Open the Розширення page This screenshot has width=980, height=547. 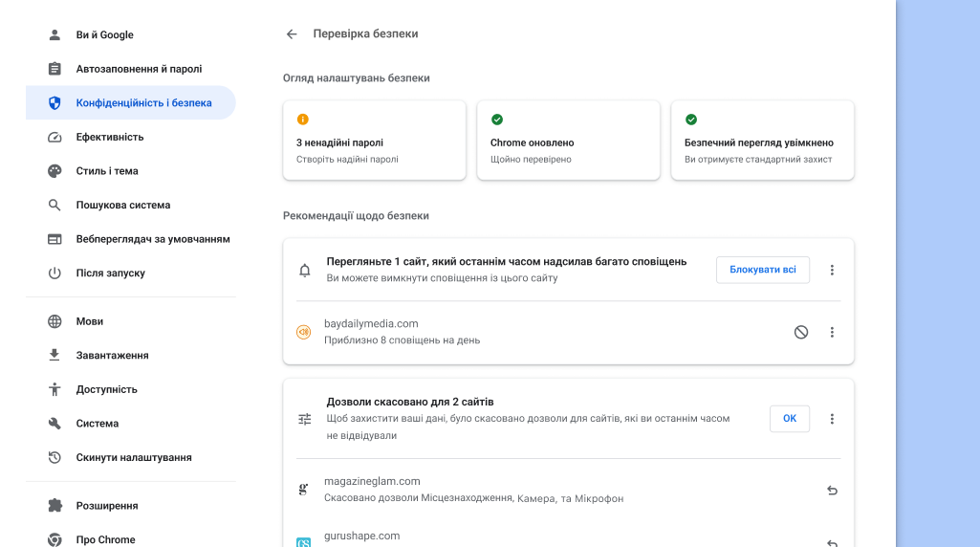[131, 506]
